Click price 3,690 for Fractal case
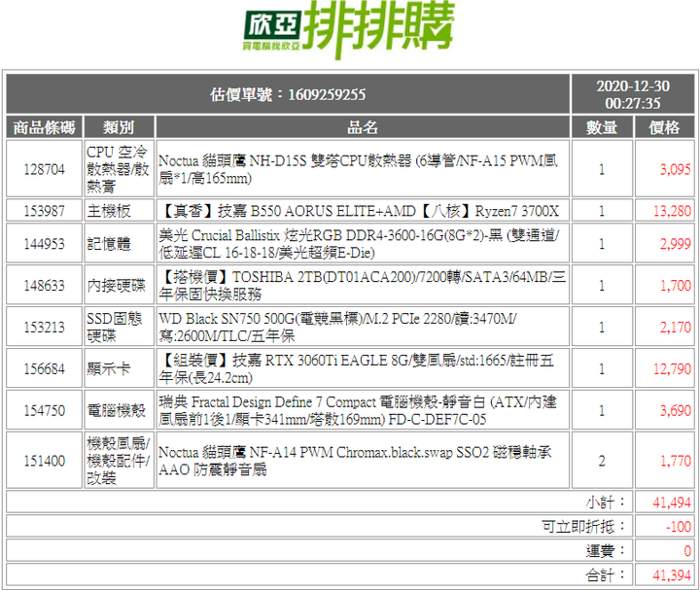Image resolution: width=700 pixels, height=590 pixels. pos(664,410)
